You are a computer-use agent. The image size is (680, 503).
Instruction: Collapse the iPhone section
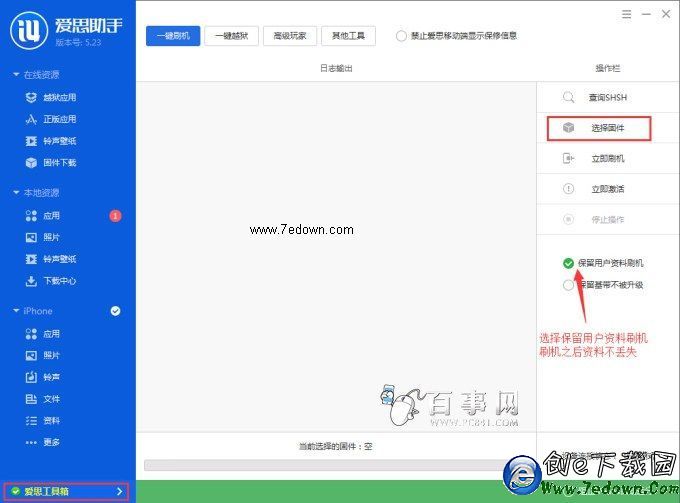[16, 311]
